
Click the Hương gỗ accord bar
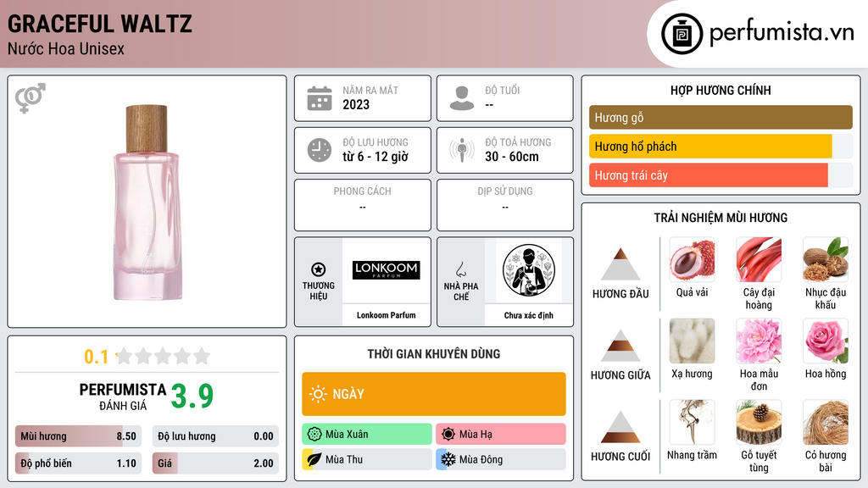(721, 117)
